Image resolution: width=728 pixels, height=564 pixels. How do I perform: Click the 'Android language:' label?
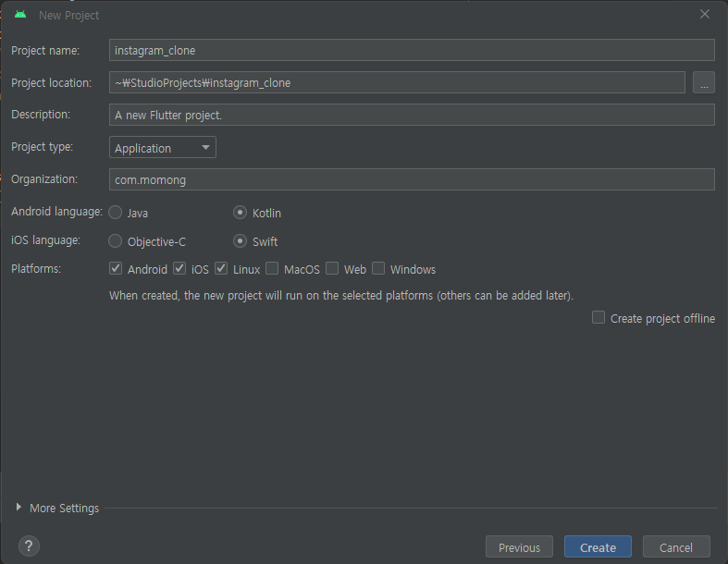[x=56, y=212]
